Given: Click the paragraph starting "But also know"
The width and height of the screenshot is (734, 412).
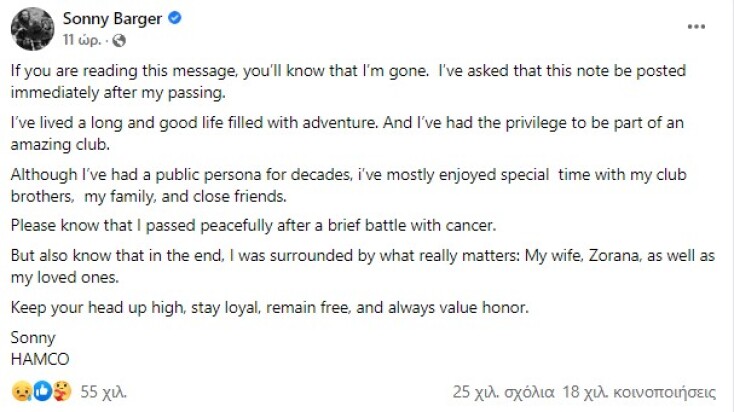Looking at the screenshot, I should [350, 265].
